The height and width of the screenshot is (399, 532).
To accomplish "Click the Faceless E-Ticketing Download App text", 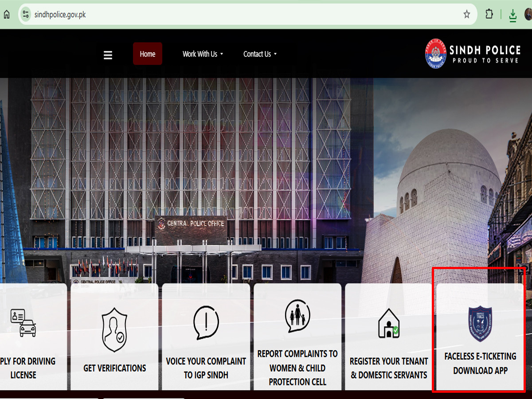I will click(x=480, y=363).
